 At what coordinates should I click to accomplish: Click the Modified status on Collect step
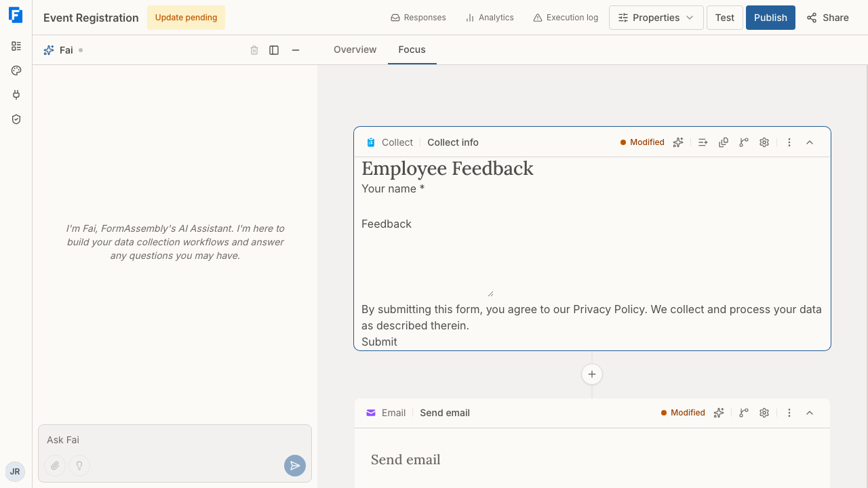(x=642, y=142)
